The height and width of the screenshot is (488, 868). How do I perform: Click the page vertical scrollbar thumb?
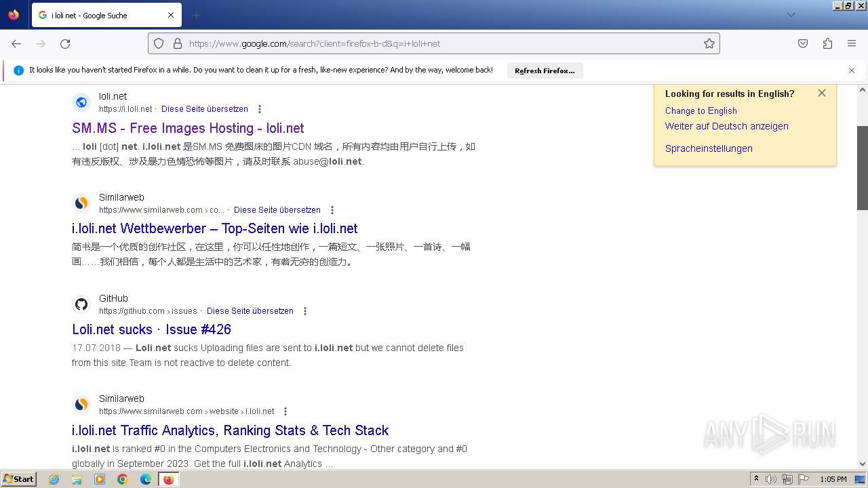pyautogui.click(x=863, y=168)
